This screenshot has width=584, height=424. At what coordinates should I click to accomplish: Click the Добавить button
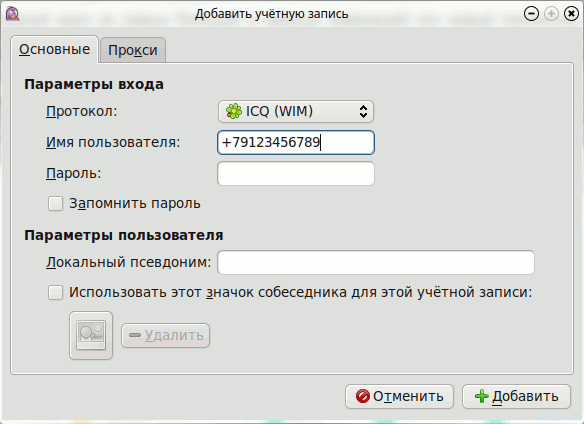[516, 396]
